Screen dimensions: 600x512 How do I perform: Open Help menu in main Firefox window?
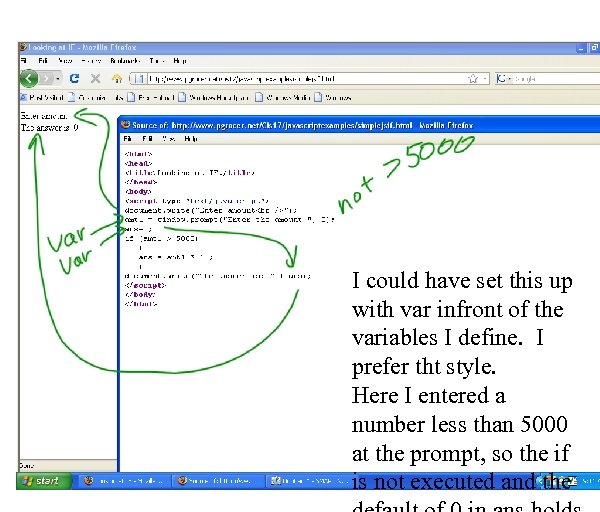pos(180,61)
